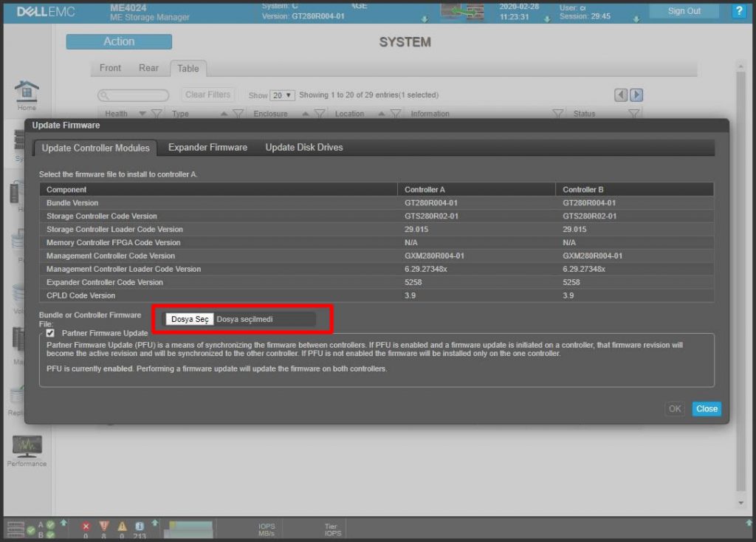Sort by Type column arrow
The width and height of the screenshot is (756, 542).
coord(224,114)
